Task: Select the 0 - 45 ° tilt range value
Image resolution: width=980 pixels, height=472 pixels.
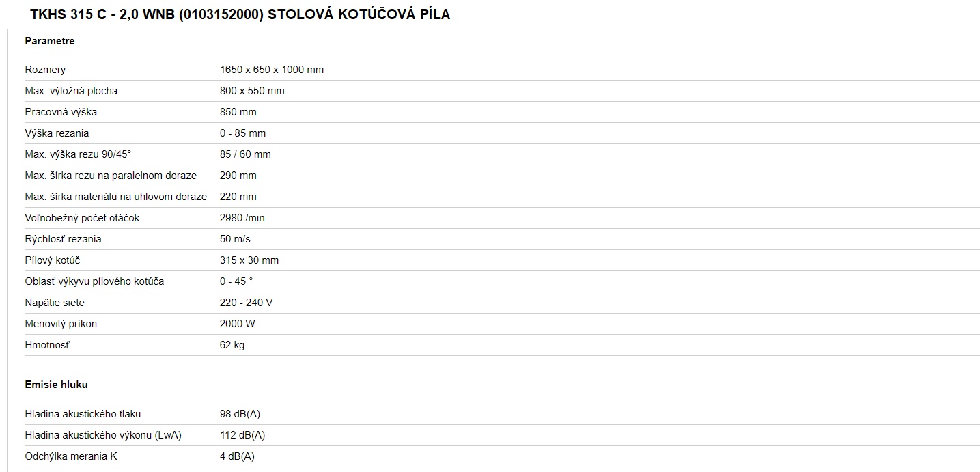Action: pyautogui.click(x=236, y=281)
